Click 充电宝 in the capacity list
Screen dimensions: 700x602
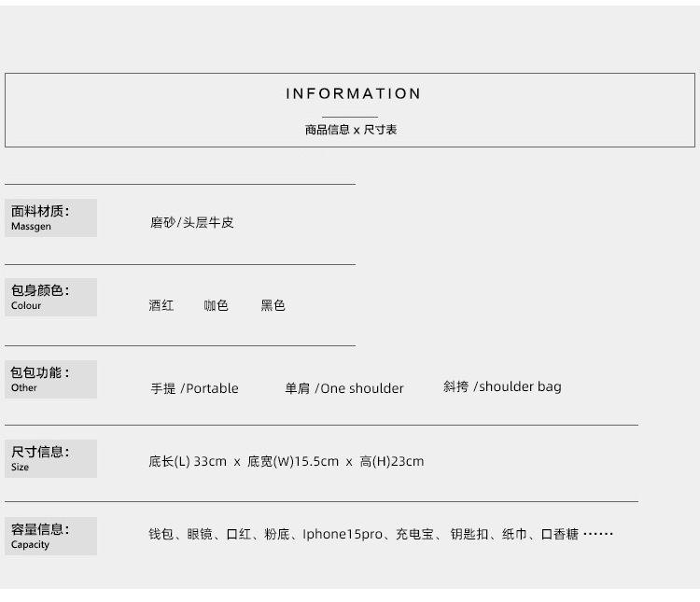coord(414,534)
